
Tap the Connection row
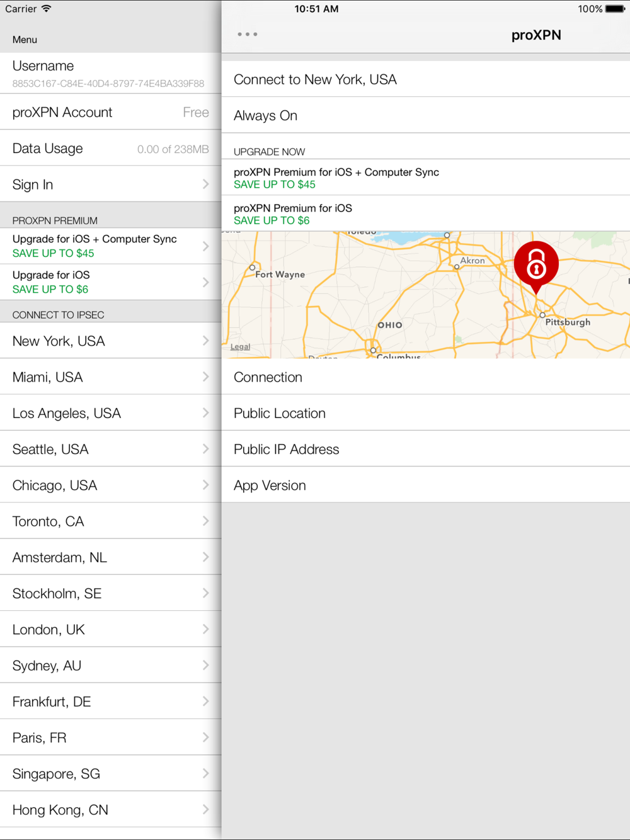426,377
